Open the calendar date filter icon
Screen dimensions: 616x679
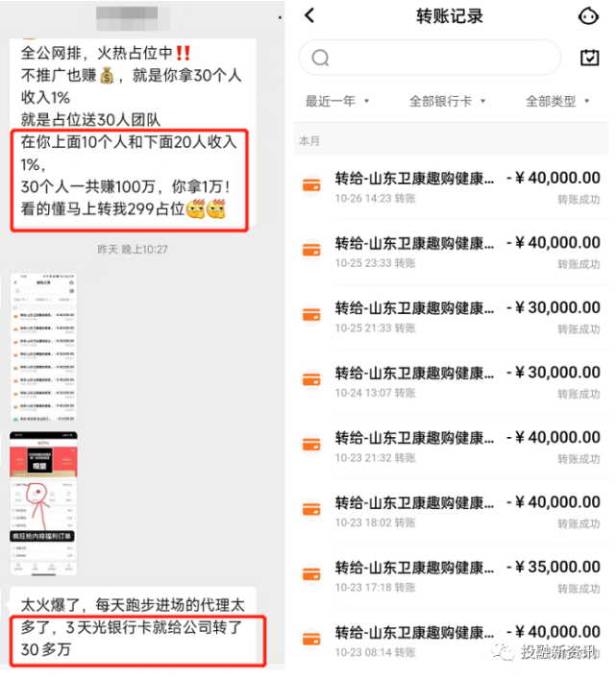590,58
